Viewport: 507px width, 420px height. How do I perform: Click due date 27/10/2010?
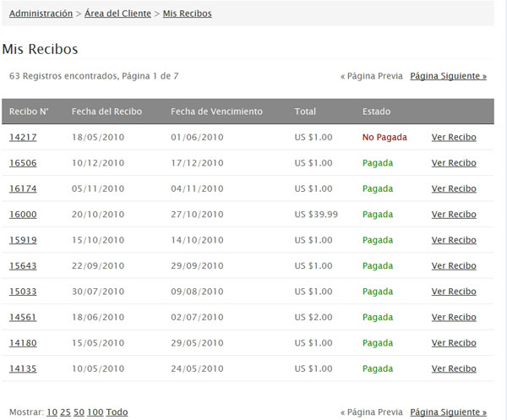(x=197, y=215)
